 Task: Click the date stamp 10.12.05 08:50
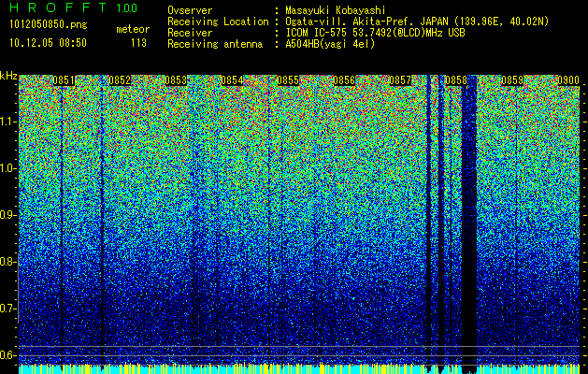point(48,43)
